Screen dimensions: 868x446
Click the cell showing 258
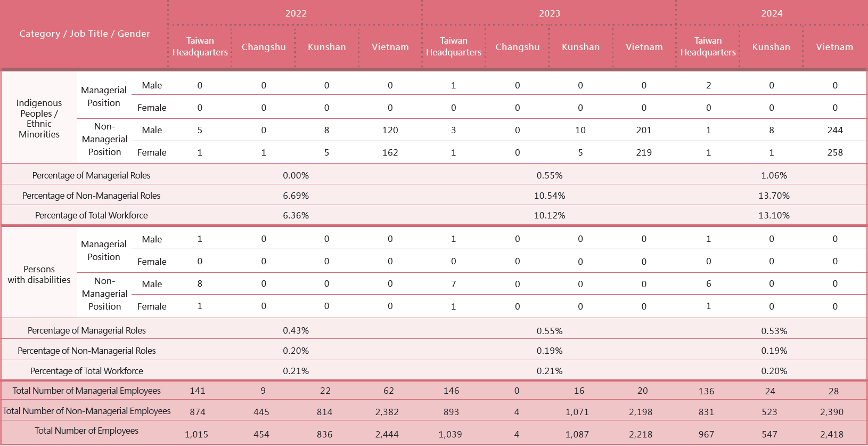pos(834,152)
